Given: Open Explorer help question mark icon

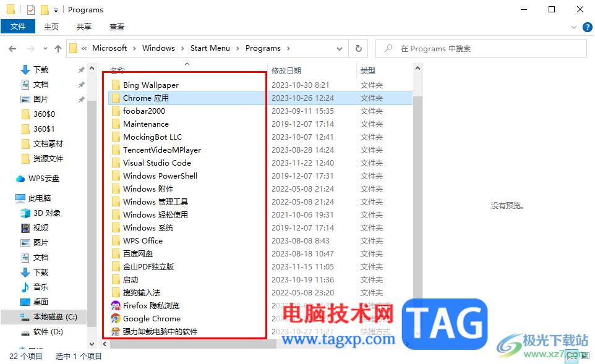Looking at the screenshot, I should [x=587, y=27].
